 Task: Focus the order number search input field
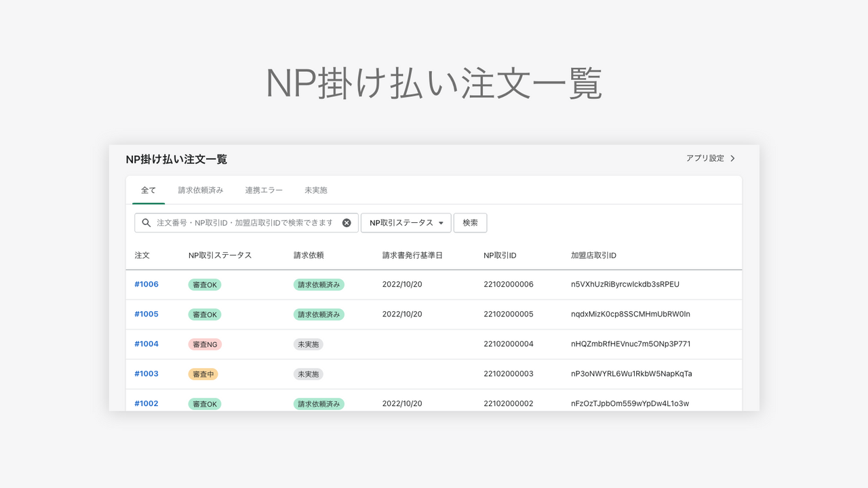pos(247,223)
